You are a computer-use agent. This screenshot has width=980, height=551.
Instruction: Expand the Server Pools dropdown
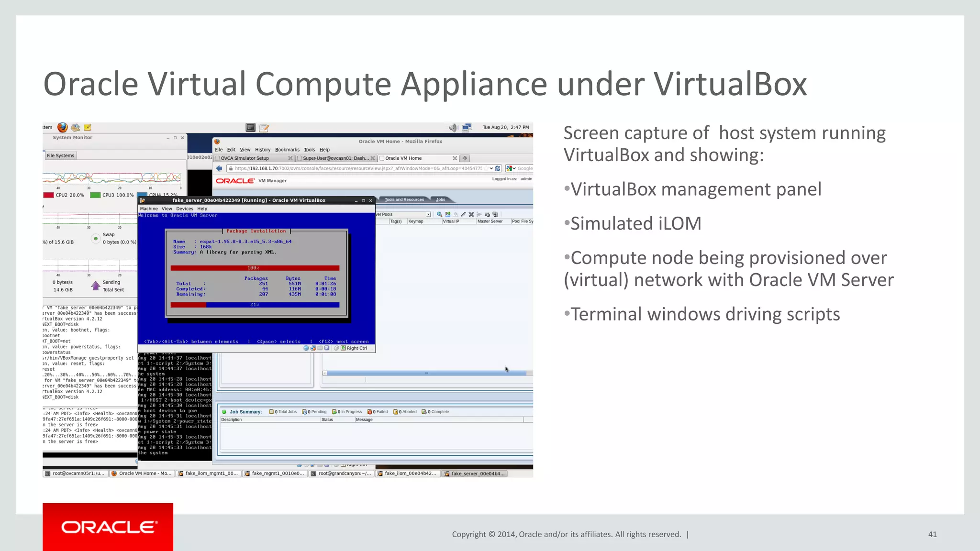(428, 214)
